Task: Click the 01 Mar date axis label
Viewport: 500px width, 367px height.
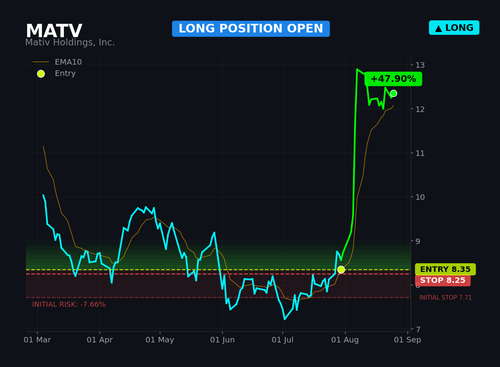Action: (37, 340)
